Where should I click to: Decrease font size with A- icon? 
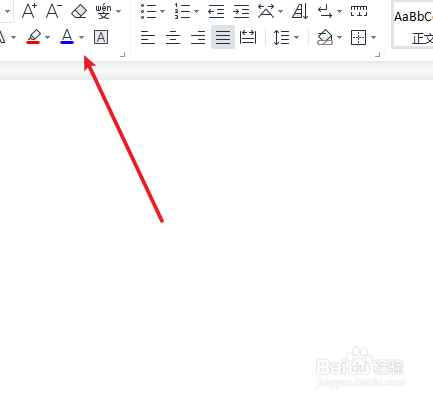[54, 11]
